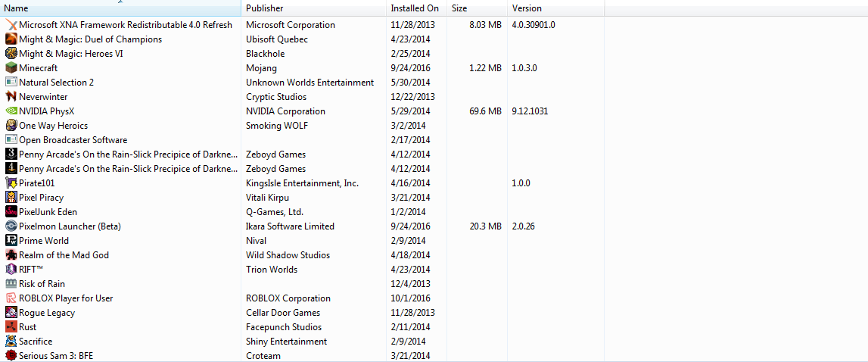The image size is (868, 362).
Task: Click the Penny Arcade episode 3 icon
Action: (11, 154)
